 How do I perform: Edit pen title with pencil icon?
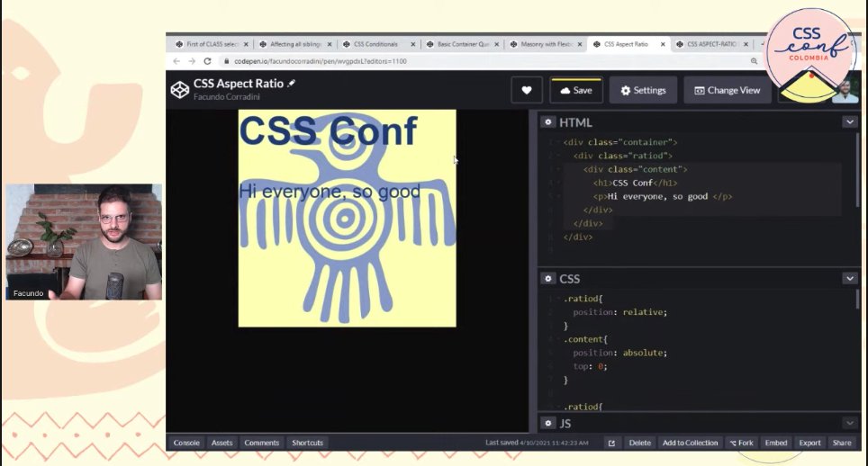point(292,84)
